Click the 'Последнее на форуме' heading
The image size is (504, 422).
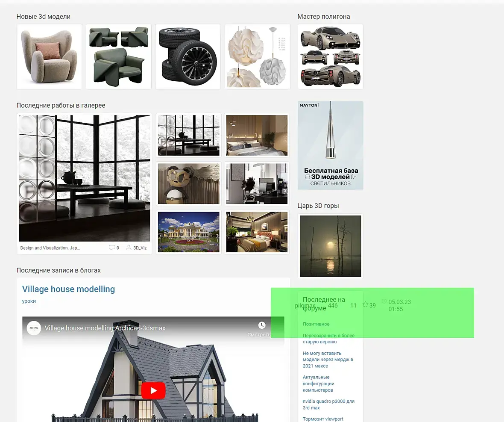tap(324, 304)
